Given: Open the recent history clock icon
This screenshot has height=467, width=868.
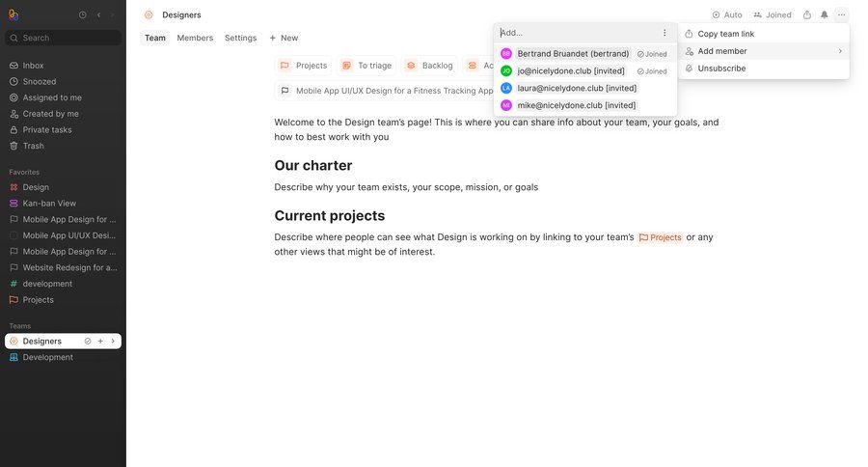Looking at the screenshot, I should click(x=83, y=15).
